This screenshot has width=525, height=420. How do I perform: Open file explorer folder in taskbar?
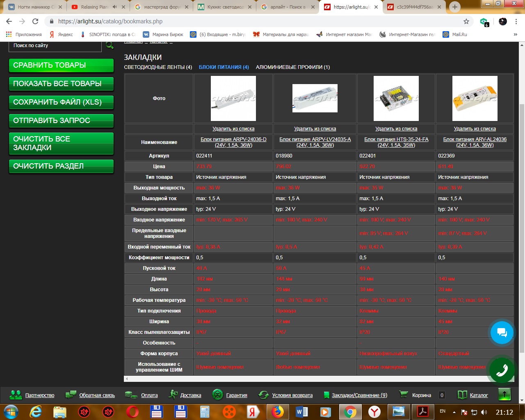coord(60,411)
